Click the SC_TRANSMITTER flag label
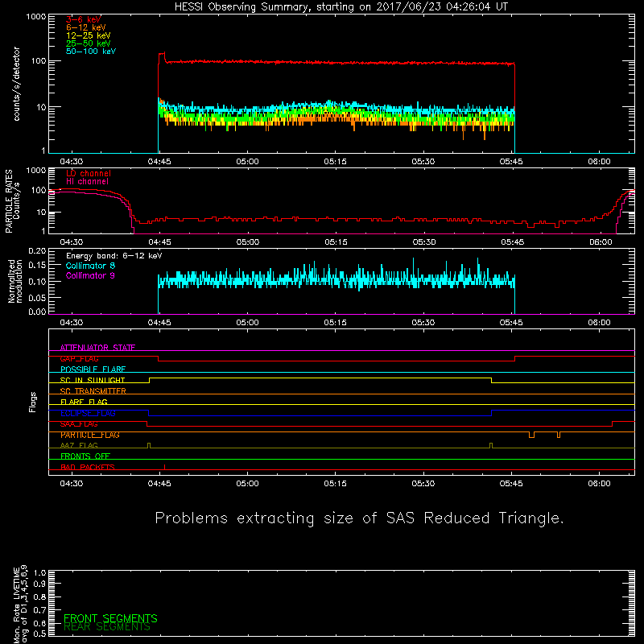644x644 pixels. [x=93, y=391]
